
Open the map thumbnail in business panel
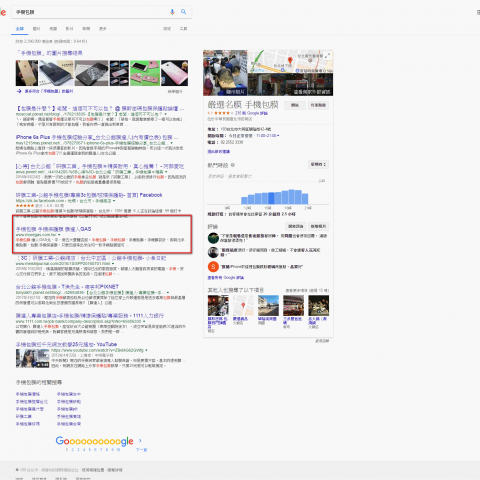(290, 62)
